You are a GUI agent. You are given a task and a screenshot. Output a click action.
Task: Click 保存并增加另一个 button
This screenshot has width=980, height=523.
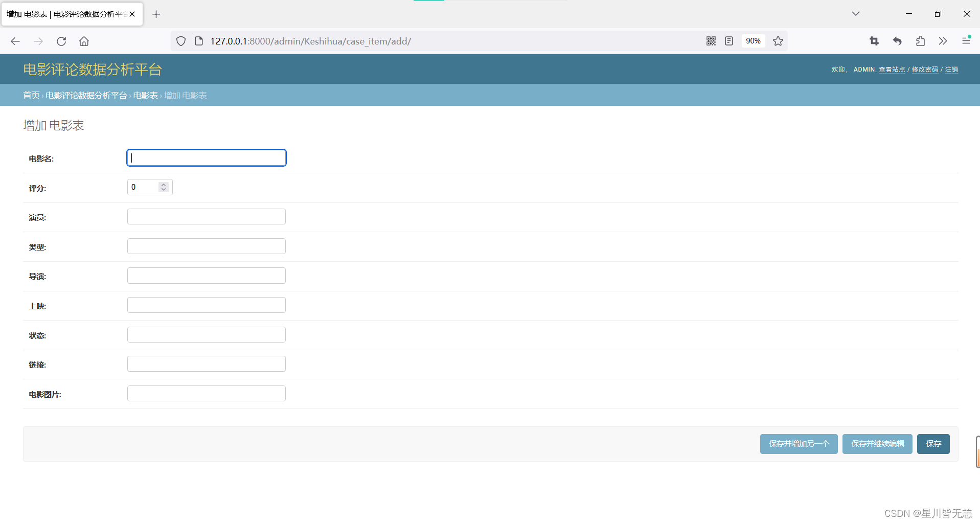click(799, 444)
